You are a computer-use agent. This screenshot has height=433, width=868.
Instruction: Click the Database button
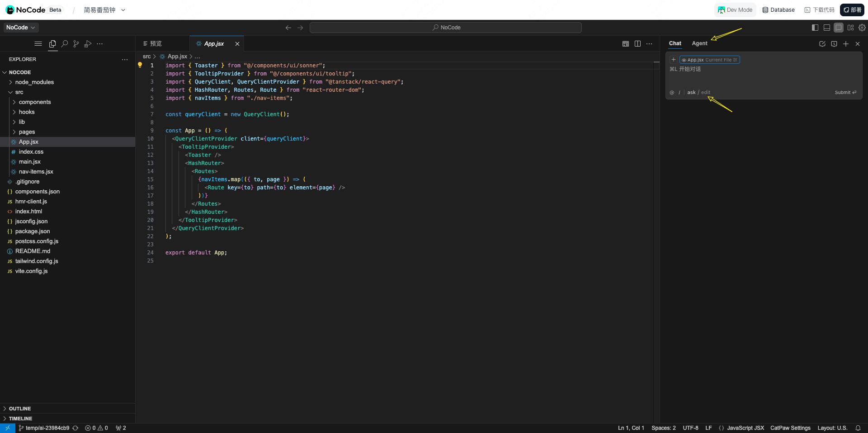pyautogui.click(x=778, y=10)
